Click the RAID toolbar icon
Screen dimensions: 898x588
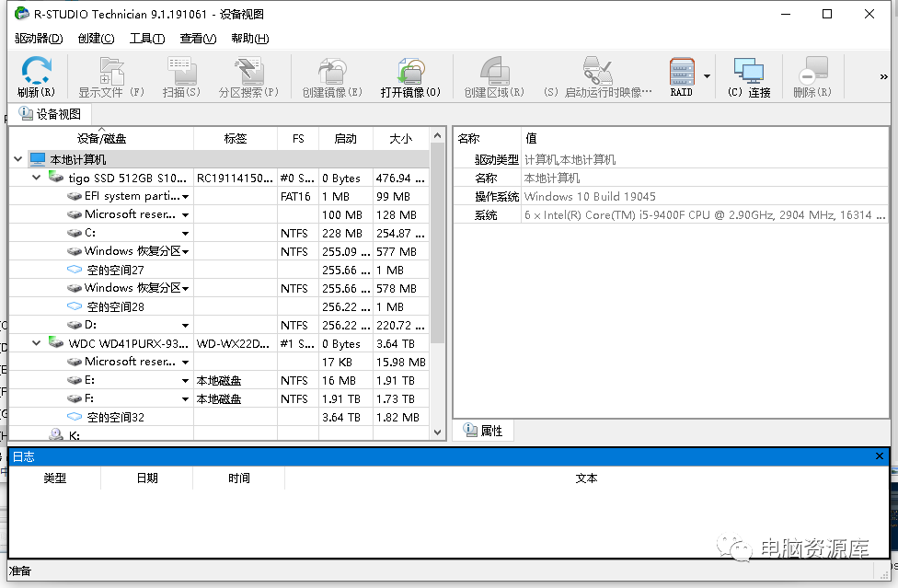[682, 72]
